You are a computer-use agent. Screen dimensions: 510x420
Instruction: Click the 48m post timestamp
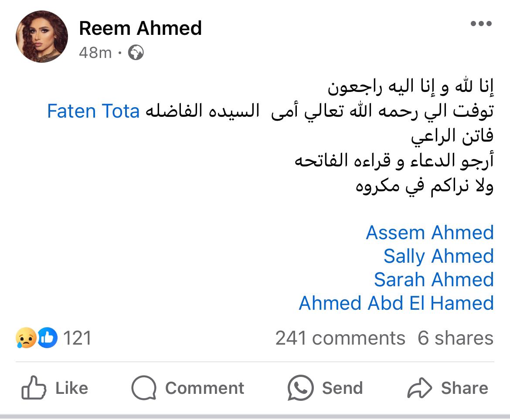(95, 53)
